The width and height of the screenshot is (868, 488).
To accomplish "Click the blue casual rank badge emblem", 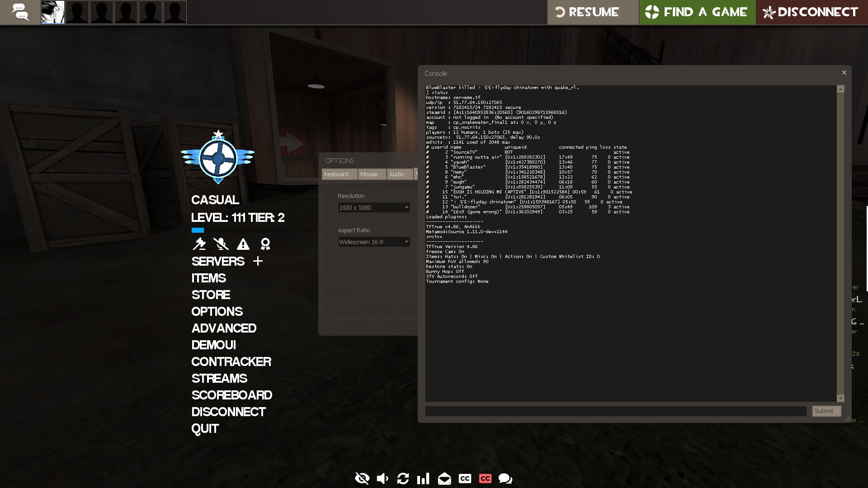I will (218, 157).
